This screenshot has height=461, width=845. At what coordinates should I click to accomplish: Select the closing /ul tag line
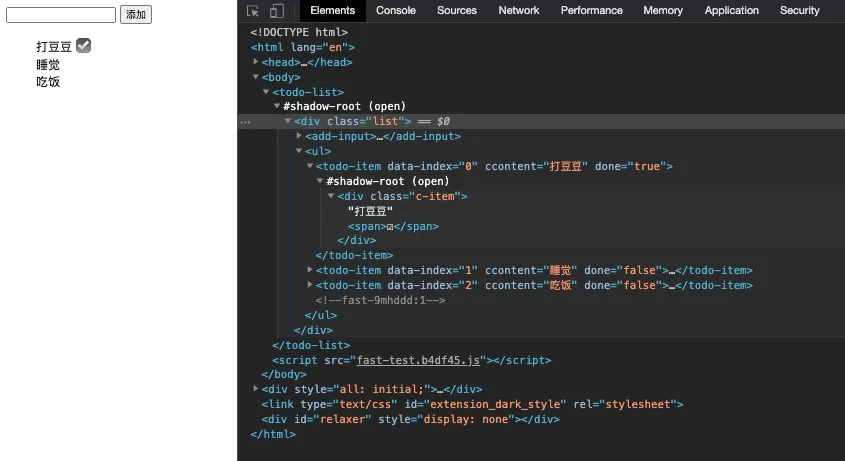click(321, 315)
